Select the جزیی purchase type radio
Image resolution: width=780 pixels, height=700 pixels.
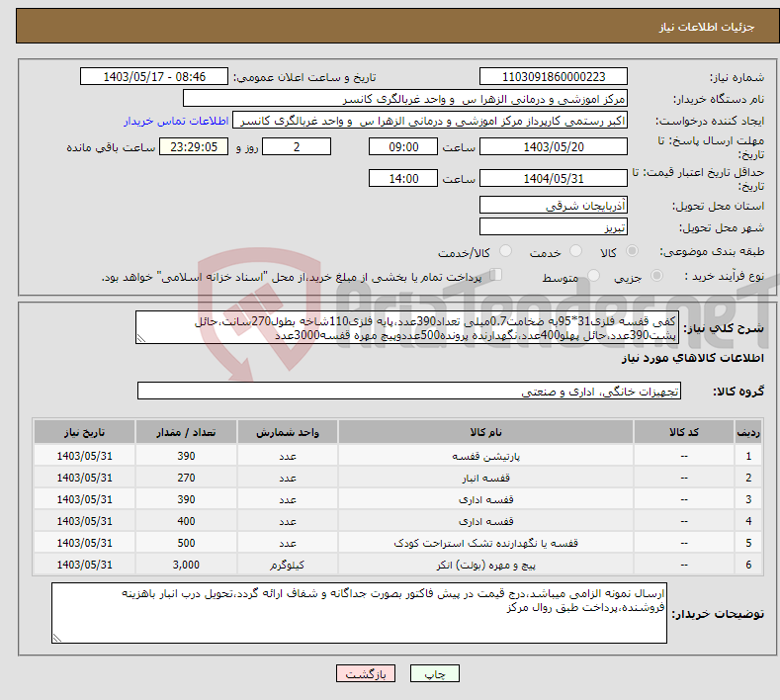coord(656,275)
